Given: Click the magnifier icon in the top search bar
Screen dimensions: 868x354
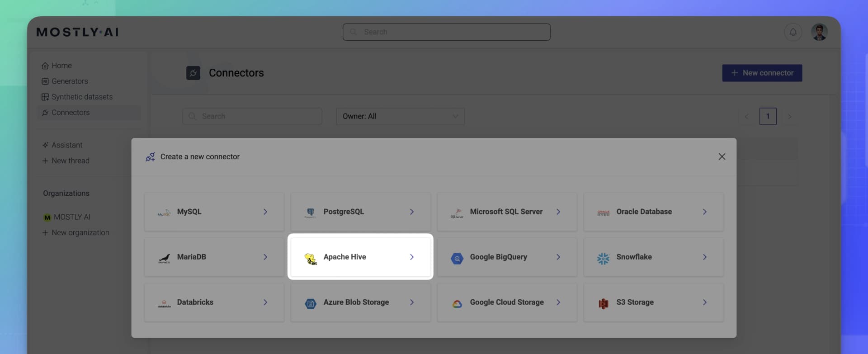Looking at the screenshot, I should tap(354, 32).
